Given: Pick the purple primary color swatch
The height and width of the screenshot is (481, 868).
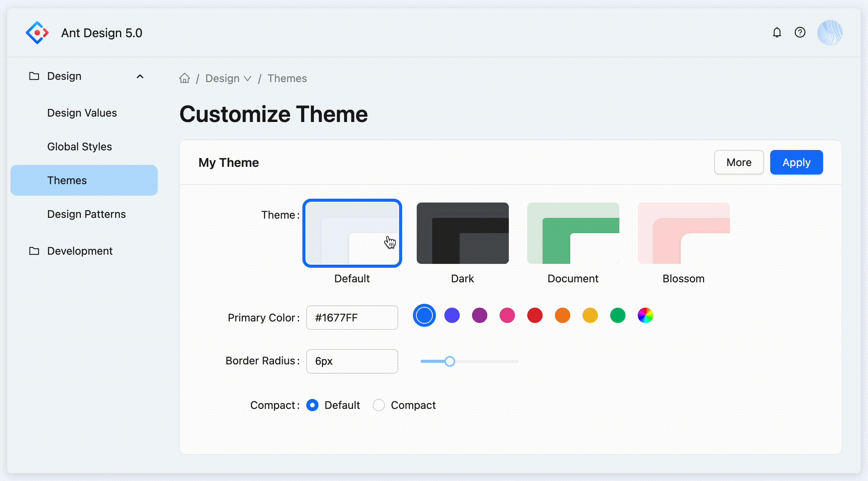Looking at the screenshot, I should pos(452,315).
